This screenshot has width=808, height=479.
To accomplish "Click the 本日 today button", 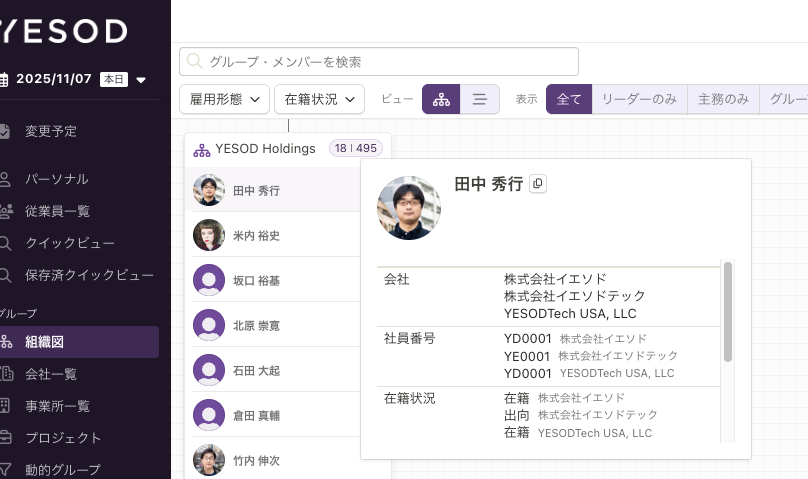I will [114, 79].
